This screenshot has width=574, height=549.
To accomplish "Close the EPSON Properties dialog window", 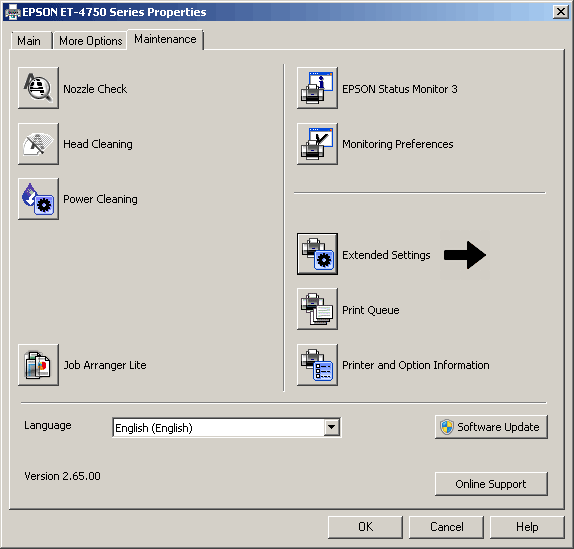I will 561,12.
